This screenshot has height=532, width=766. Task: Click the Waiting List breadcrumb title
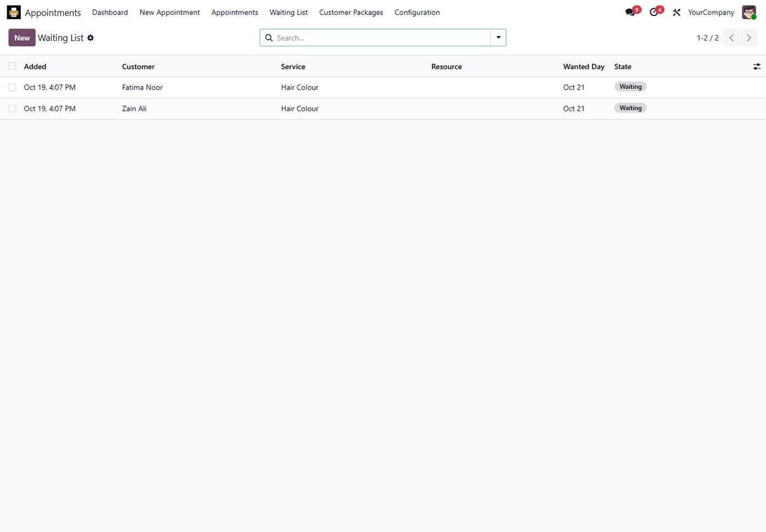coord(61,38)
